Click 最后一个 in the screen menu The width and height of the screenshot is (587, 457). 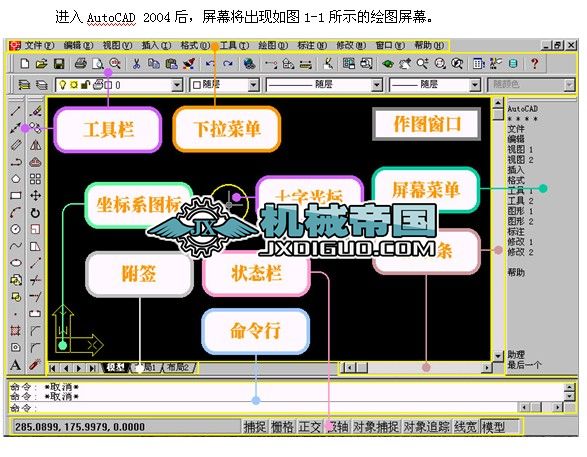(524, 365)
